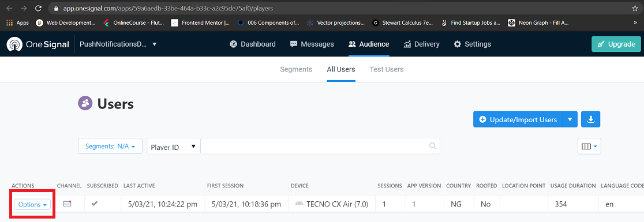The height and width of the screenshot is (222, 644).
Task: Open the Segments: N/A filter dropdown
Action: pyautogui.click(x=110, y=146)
